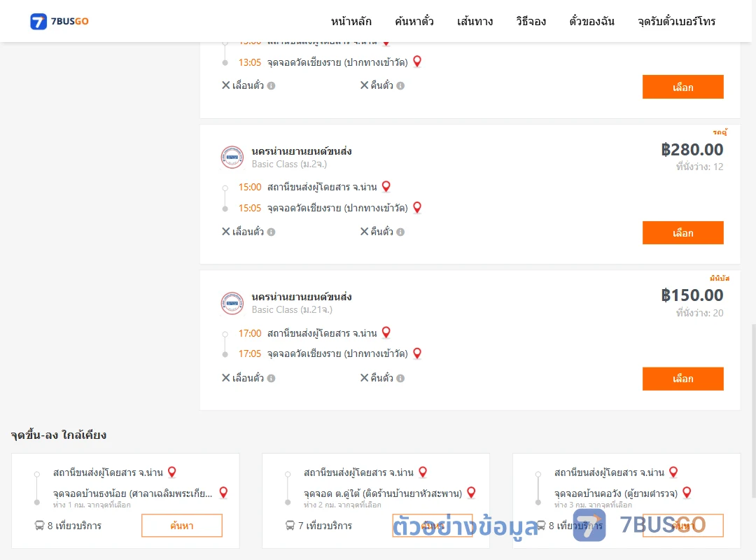Click info icon next to เลื่อนตั๋ว in 17:00 trip

tap(272, 378)
